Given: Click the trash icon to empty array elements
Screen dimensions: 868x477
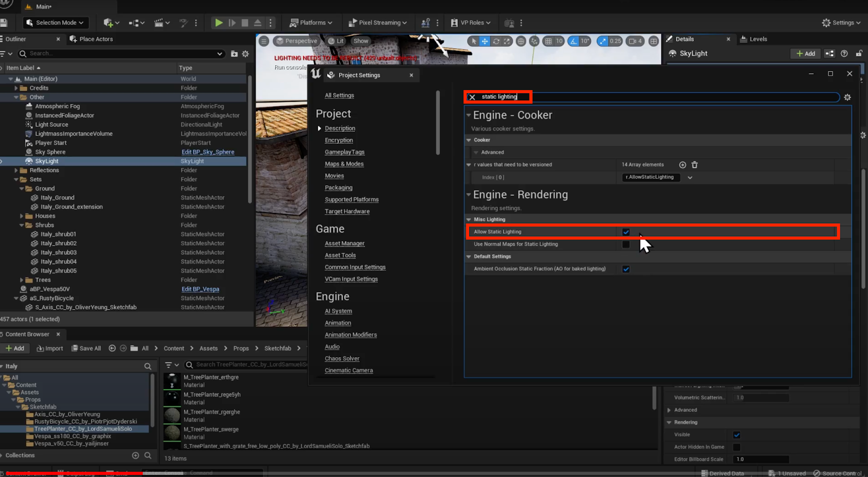Looking at the screenshot, I should pyautogui.click(x=694, y=165).
